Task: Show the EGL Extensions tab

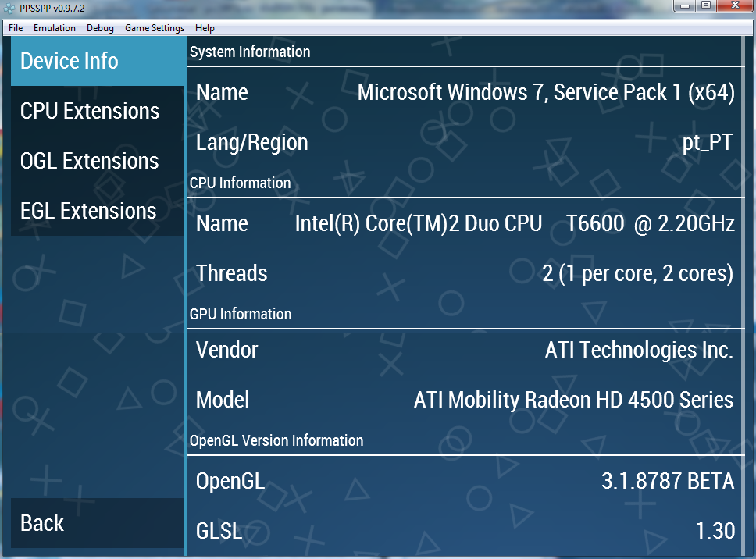Action: coord(98,211)
